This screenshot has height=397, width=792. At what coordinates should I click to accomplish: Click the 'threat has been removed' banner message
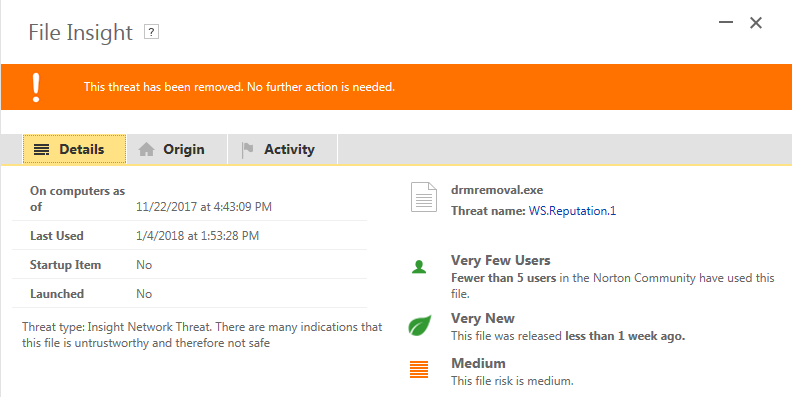tap(239, 87)
